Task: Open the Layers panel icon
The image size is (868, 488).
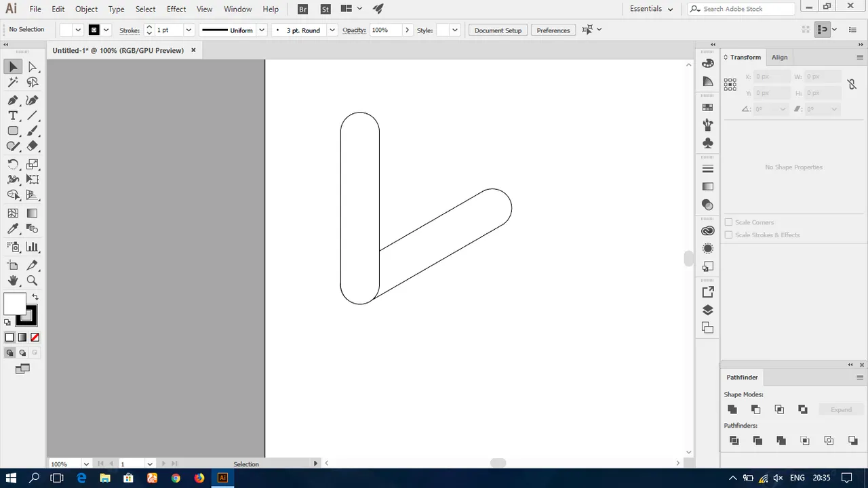Action: point(708,310)
